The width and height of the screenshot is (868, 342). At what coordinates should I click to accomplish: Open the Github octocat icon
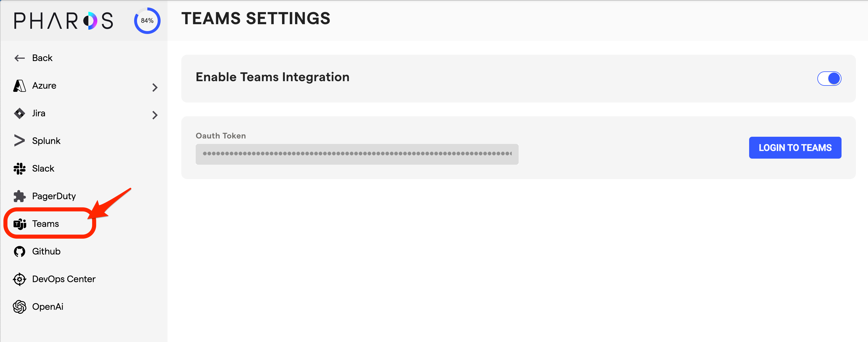(20, 252)
